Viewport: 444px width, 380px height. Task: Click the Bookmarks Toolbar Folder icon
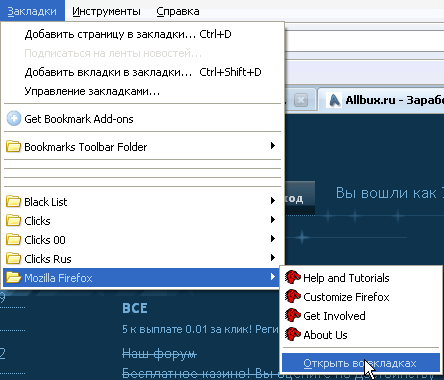(x=13, y=147)
